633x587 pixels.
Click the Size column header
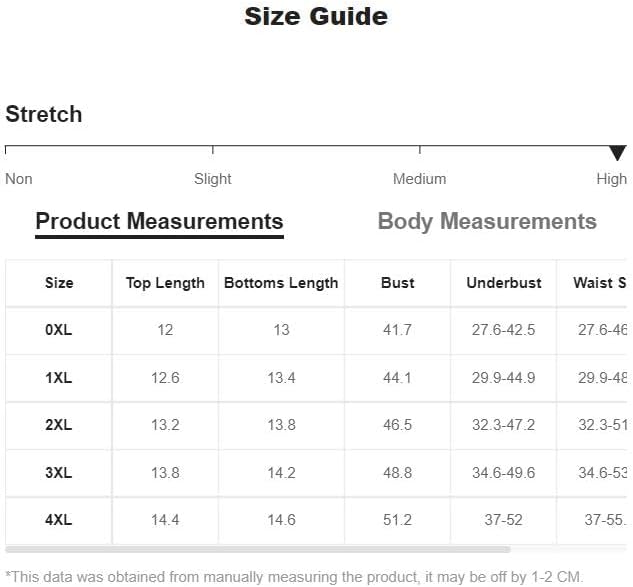59,283
